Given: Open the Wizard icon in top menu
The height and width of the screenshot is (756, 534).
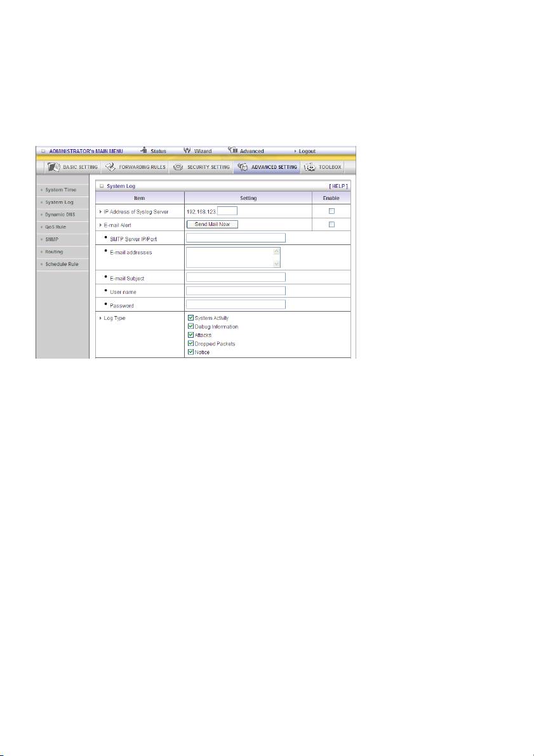Looking at the screenshot, I should tap(187, 151).
